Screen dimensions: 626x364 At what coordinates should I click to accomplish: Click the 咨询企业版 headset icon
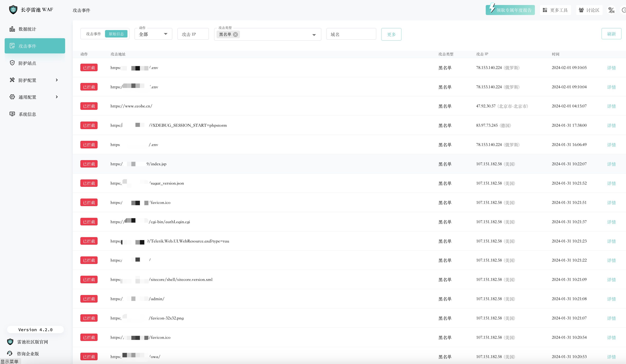coord(10,353)
